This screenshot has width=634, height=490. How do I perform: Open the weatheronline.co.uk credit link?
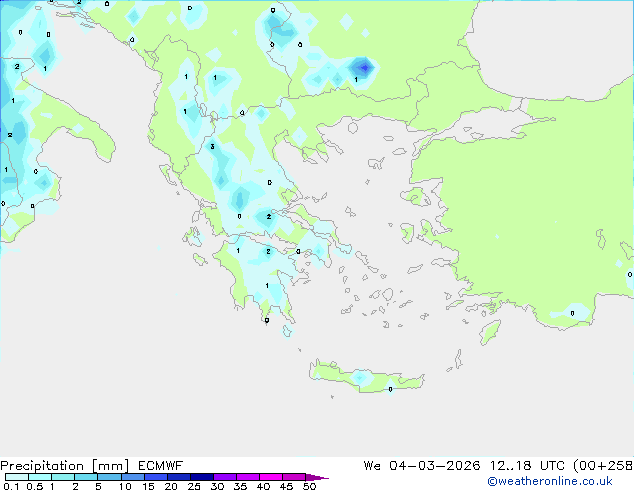pos(550,481)
